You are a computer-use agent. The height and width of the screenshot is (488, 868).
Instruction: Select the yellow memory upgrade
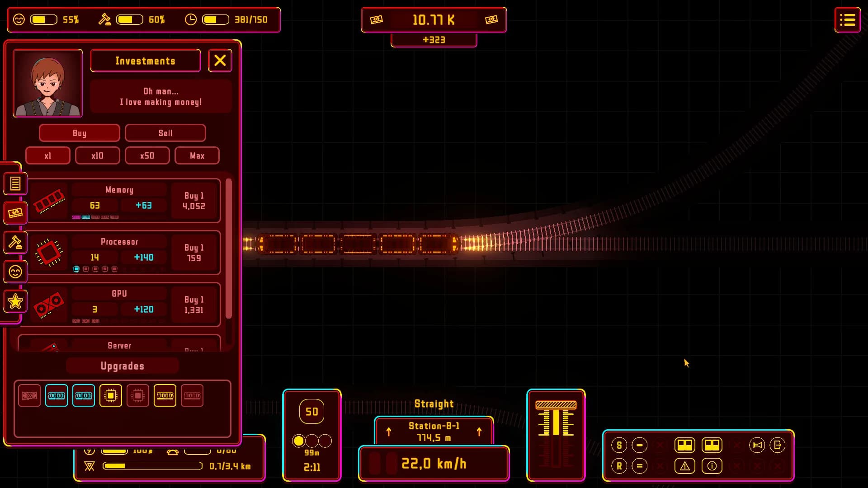(165, 395)
